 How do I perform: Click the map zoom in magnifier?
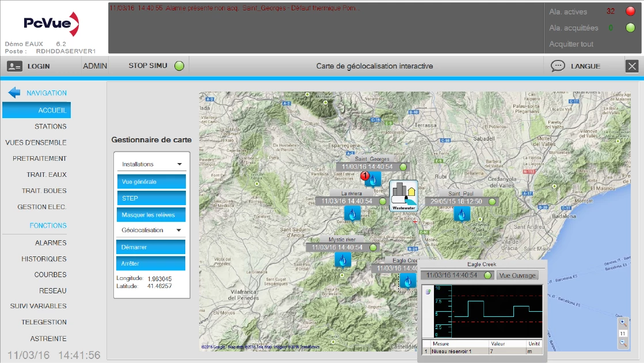622,323
